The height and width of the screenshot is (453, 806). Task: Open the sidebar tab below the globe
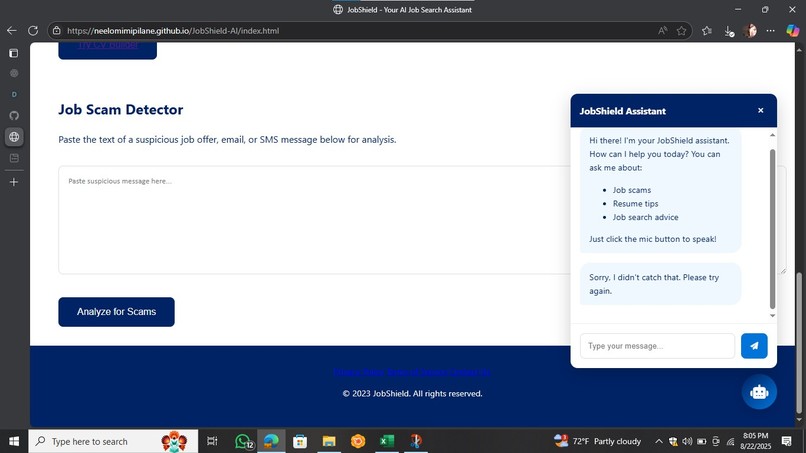(x=14, y=158)
